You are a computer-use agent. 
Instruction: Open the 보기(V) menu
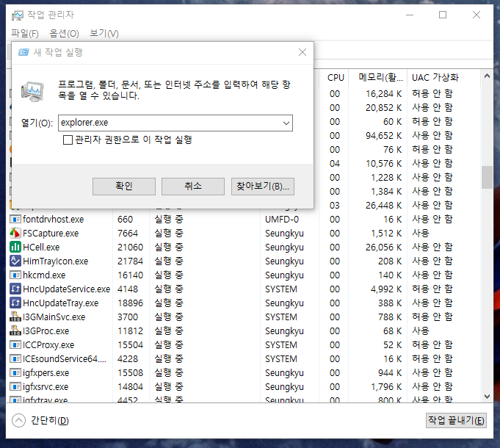coord(104,33)
